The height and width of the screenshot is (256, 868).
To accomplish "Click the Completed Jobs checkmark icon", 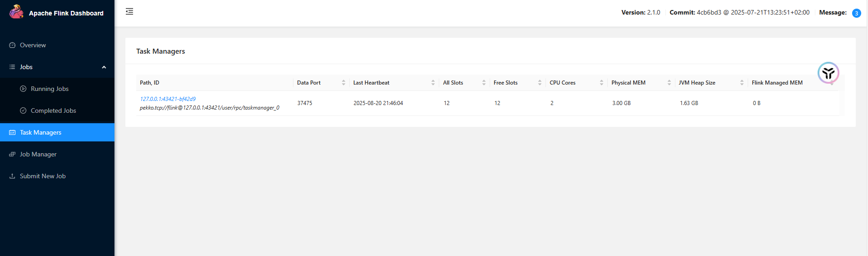I will [x=23, y=110].
